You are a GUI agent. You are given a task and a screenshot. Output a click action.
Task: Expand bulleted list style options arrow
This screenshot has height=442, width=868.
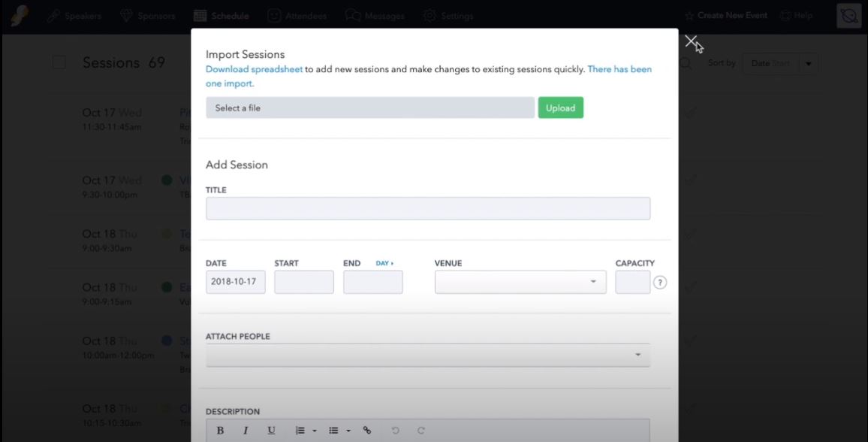tap(348, 431)
